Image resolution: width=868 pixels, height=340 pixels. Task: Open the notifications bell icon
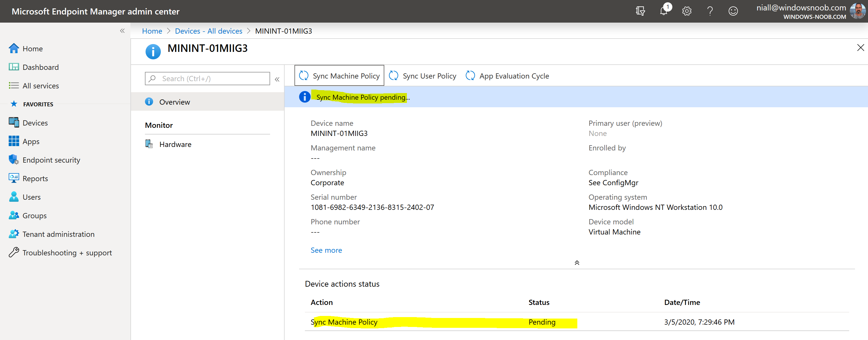coord(663,11)
